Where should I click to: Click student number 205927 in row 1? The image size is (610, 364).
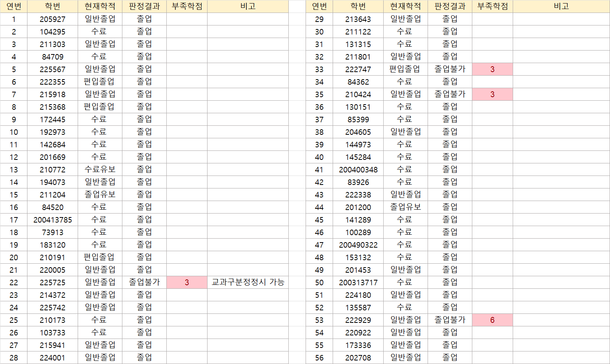53,19
